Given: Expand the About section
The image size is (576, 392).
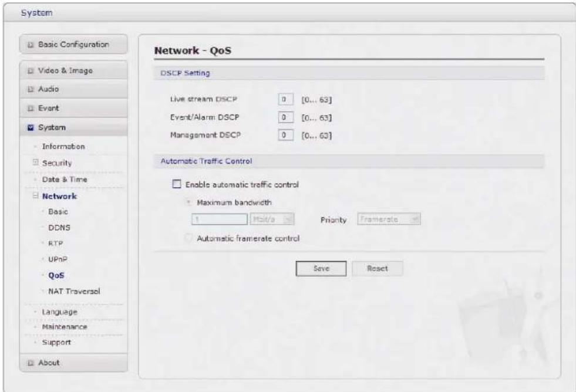Looking at the screenshot, I should tap(73, 363).
